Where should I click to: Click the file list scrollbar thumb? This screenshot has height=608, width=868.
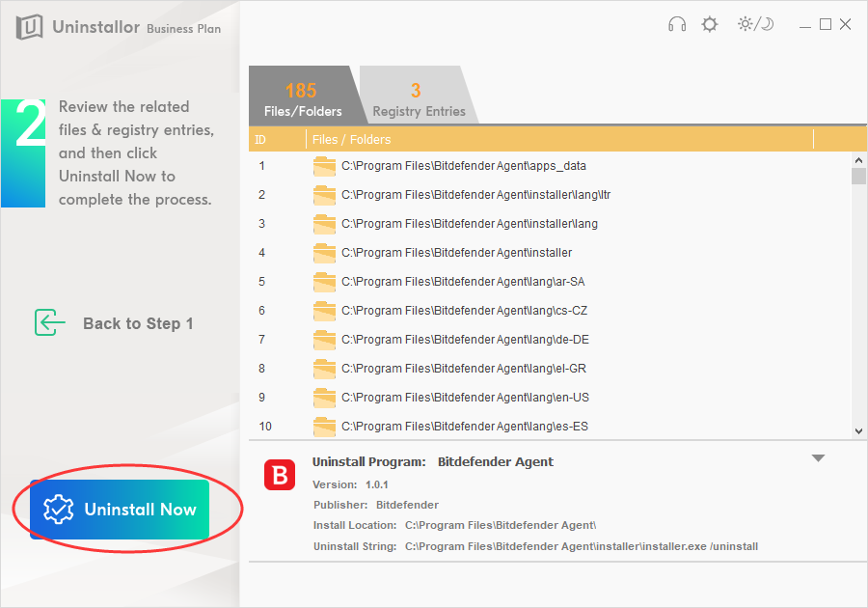[858, 176]
